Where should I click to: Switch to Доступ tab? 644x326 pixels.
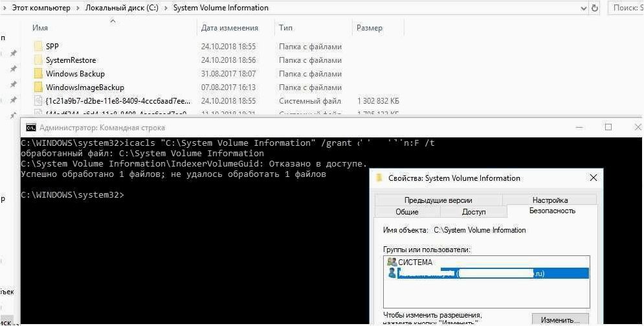click(474, 212)
